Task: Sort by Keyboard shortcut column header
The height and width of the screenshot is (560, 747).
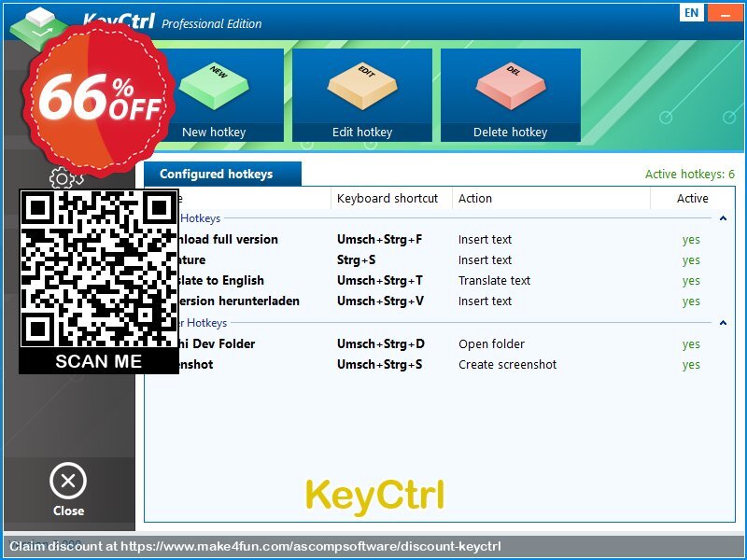Action: tap(387, 198)
